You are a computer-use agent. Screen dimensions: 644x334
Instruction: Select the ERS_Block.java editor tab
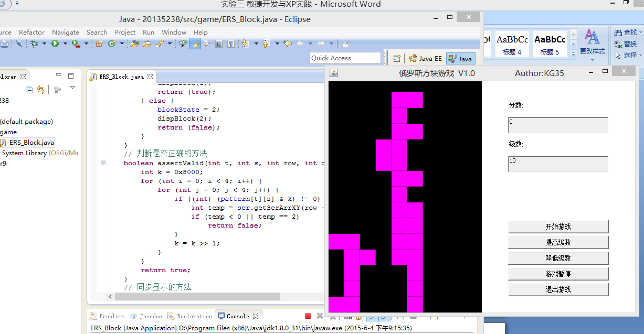(121, 77)
